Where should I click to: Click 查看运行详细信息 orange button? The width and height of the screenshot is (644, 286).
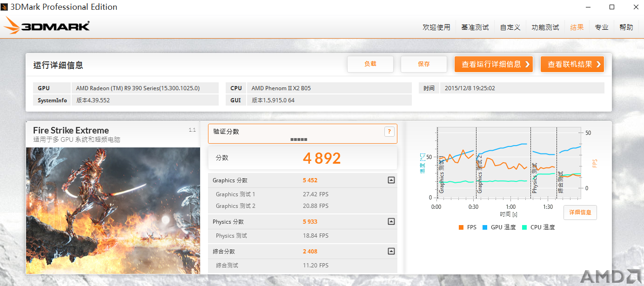tap(494, 64)
